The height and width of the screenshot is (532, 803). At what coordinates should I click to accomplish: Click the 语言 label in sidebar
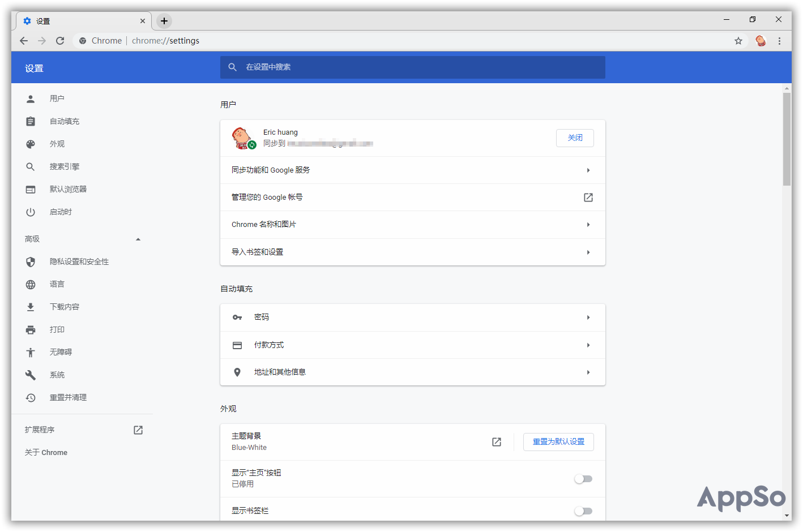point(57,285)
